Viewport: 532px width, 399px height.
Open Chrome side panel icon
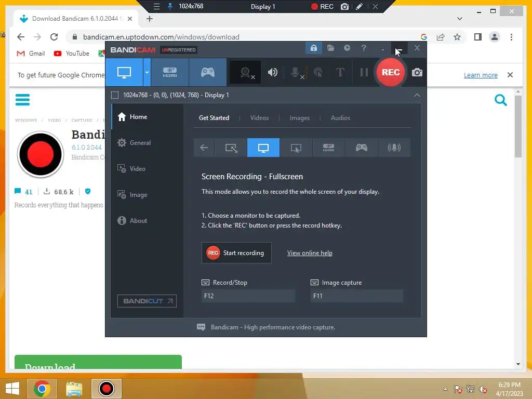point(478,37)
